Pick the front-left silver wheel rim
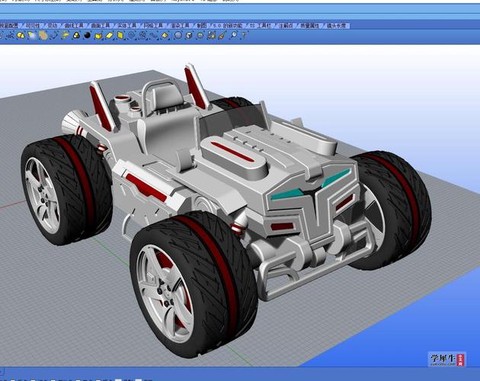This screenshot has height=381, width=480. pyautogui.click(x=165, y=293)
